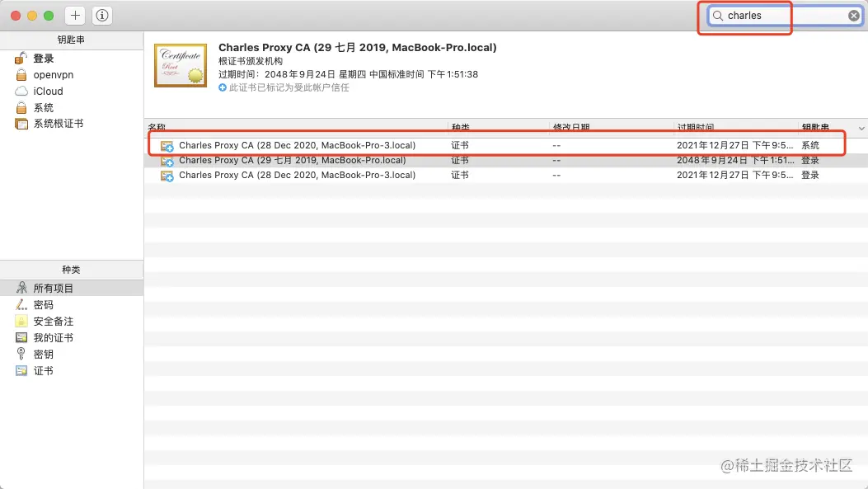Open the column header chevron menu
Image resolution: width=868 pixels, height=489 pixels.
(861, 128)
